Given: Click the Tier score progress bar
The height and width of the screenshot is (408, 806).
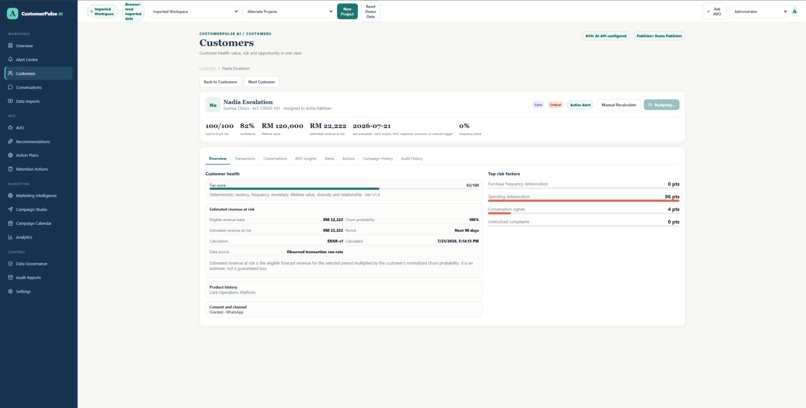Looking at the screenshot, I should coord(344,189).
